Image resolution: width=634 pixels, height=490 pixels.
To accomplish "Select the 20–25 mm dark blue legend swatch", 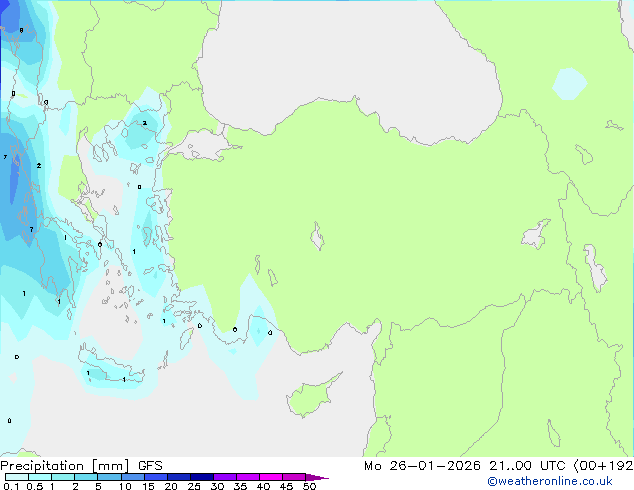I will click(179, 477).
